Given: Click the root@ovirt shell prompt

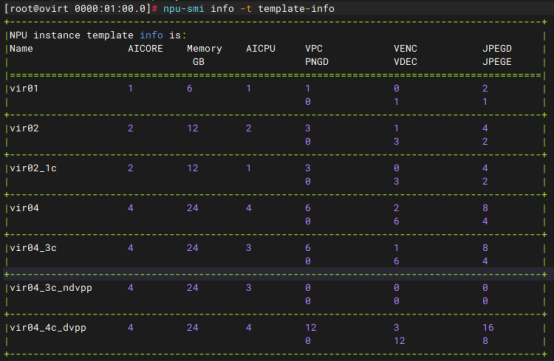Looking at the screenshot, I should point(78,8).
